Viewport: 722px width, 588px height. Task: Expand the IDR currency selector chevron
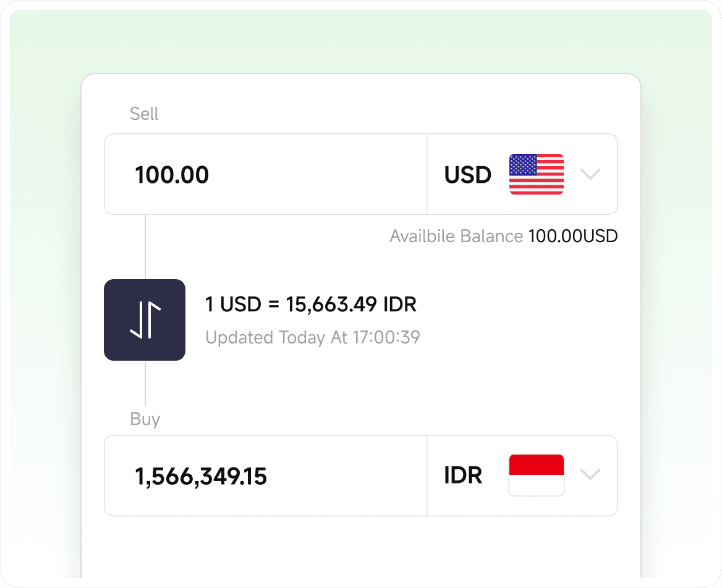coord(590,475)
